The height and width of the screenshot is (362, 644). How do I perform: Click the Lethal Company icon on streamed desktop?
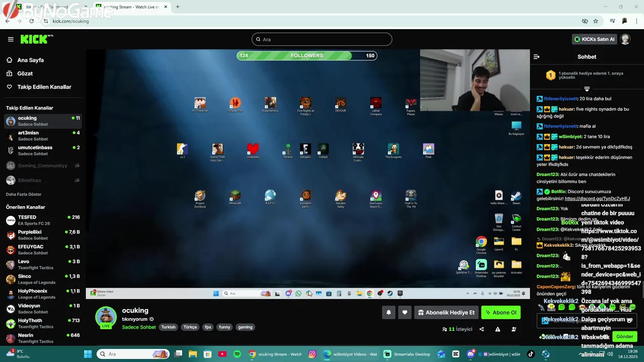(x=376, y=106)
